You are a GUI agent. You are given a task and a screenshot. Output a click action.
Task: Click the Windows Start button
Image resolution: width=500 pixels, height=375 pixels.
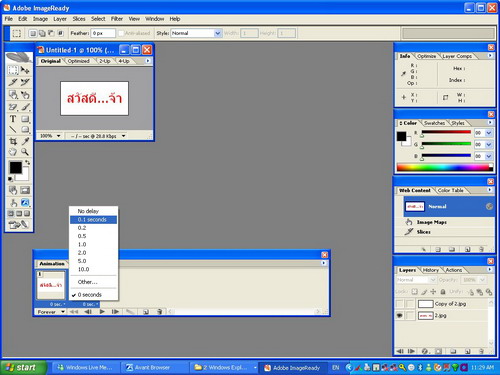pos(23,367)
